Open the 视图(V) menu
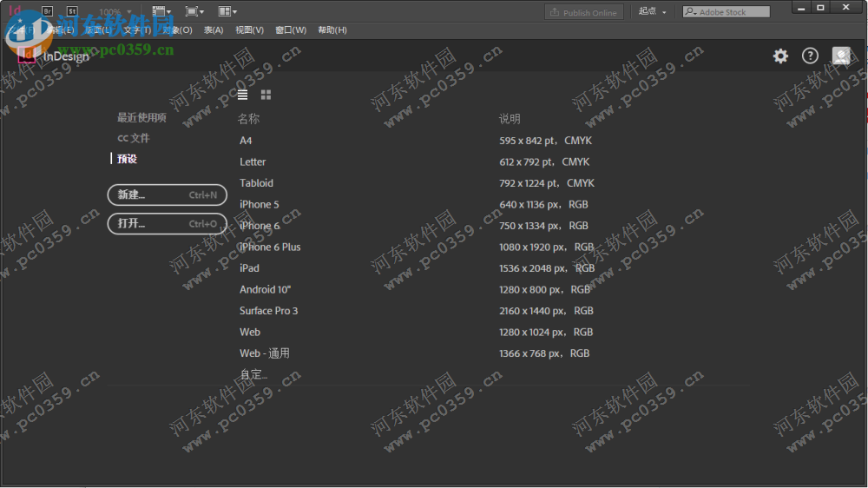This screenshot has width=868, height=488. coord(250,30)
